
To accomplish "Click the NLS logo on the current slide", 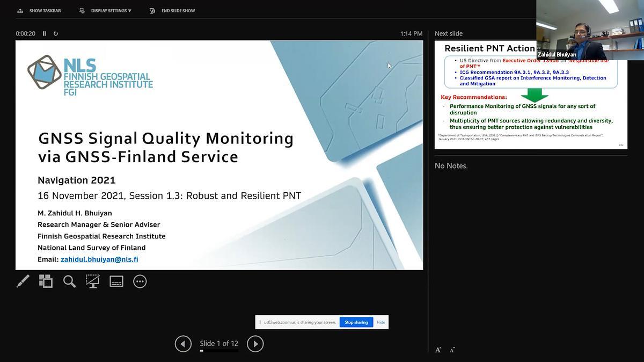I will click(90, 76).
